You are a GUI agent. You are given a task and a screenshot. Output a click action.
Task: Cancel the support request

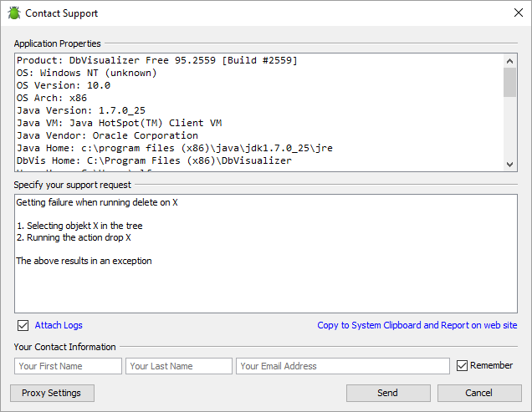tap(478, 393)
